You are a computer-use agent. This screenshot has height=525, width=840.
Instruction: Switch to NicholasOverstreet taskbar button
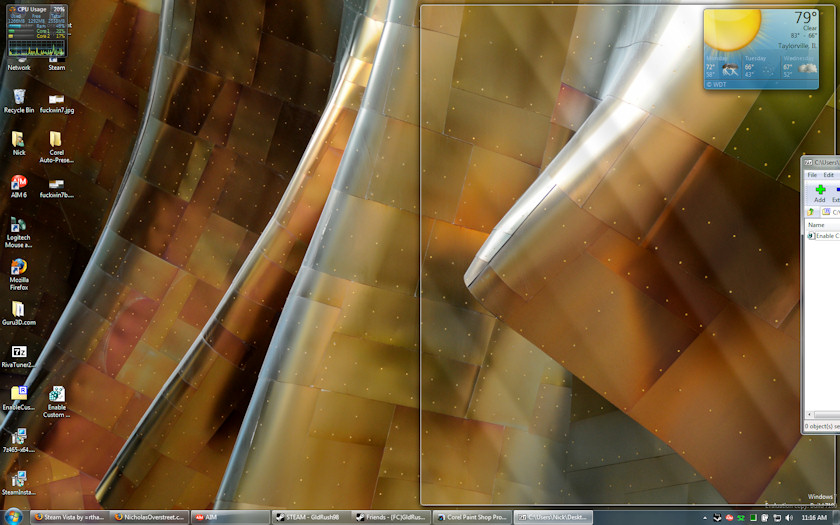(x=150, y=517)
